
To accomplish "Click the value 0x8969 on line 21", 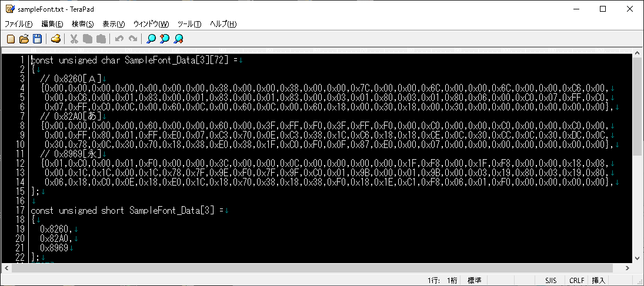I will point(54,248).
